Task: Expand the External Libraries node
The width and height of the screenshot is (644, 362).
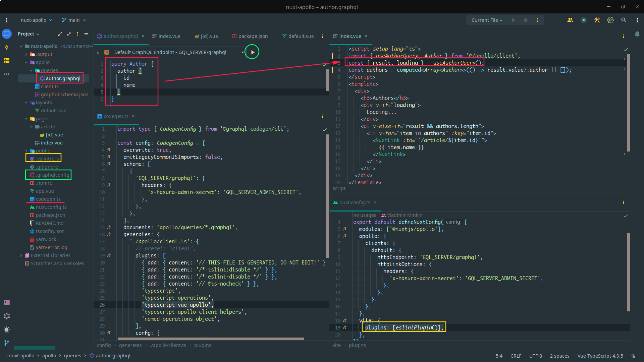Action: point(21,255)
